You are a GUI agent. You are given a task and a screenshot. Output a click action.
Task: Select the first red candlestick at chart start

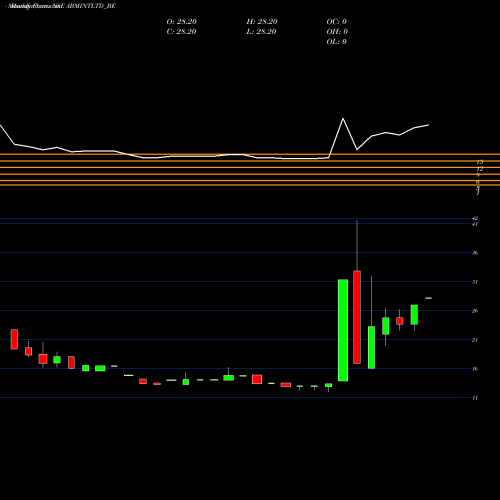click(14, 339)
